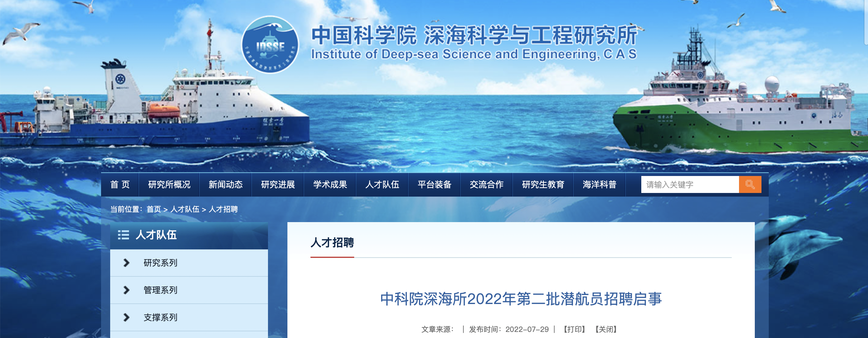Click the 文章来源 label
Screen dimensions: 868x338
click(x=437, y=329)
